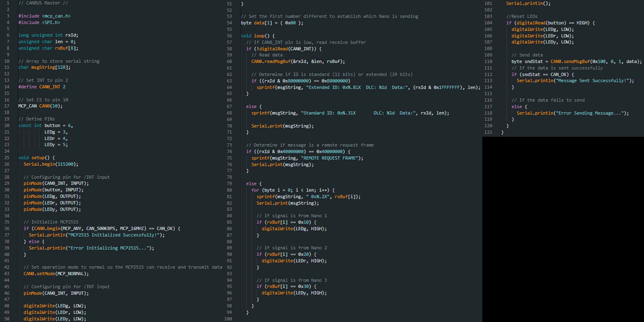Click 'digitalWrite(LEDy, HIGH);' statement
The height and width of the screenshot is (322, 644).
click(294, 293)
